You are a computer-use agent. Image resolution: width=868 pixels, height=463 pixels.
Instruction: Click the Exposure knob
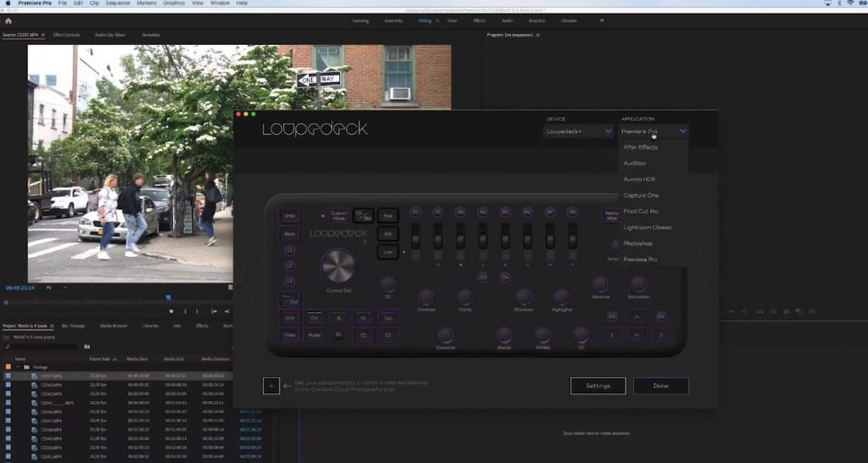[x=446, y=335]
